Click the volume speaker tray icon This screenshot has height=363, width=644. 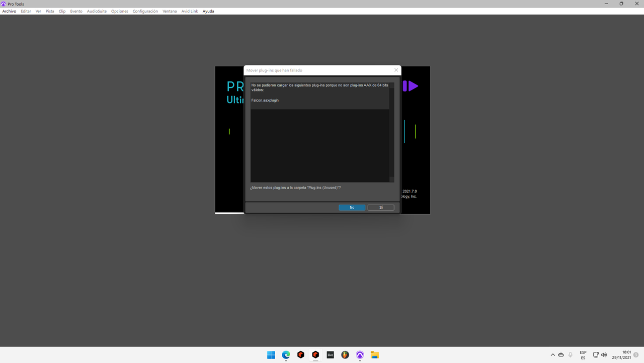tap(604, 355)
